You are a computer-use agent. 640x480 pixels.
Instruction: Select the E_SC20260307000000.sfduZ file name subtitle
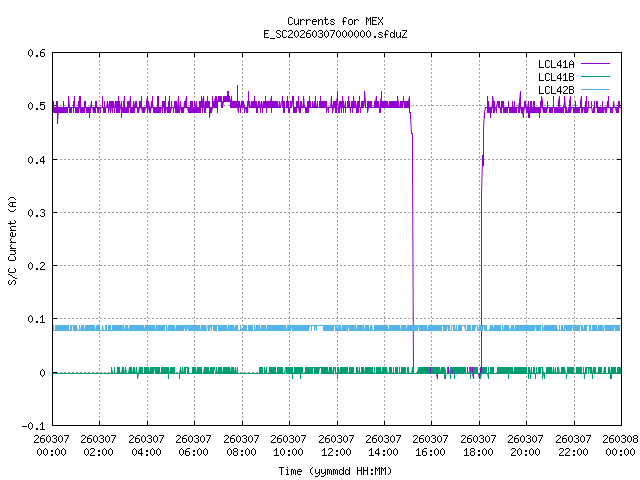coord(334,34)
